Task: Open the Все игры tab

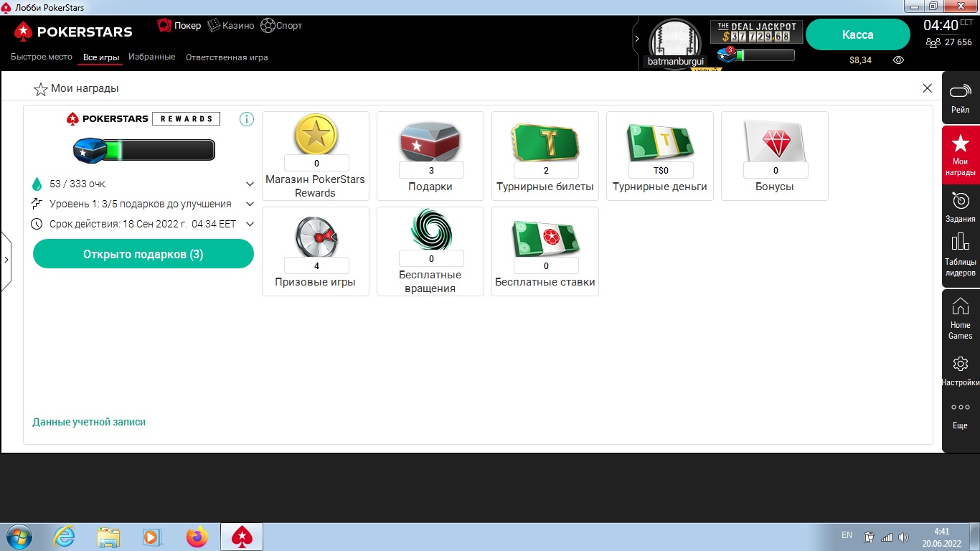Action: (100, 57)
